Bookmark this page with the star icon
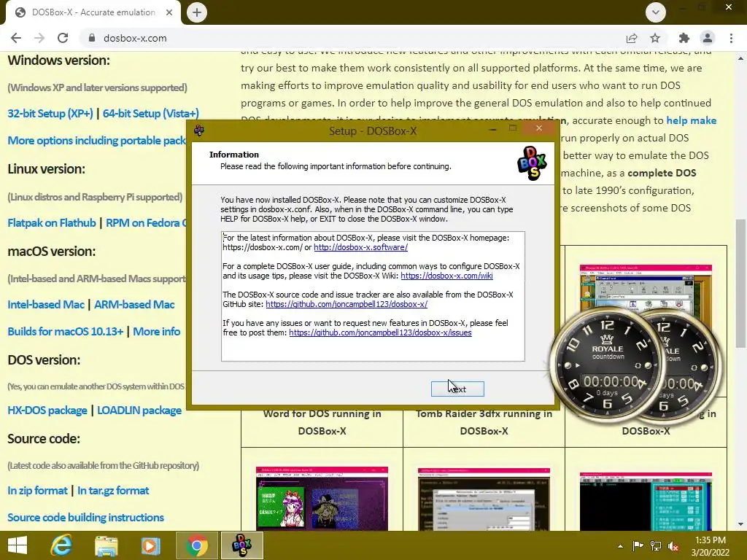The width and height of the screenshot is (747, 560). click(655, 38)
